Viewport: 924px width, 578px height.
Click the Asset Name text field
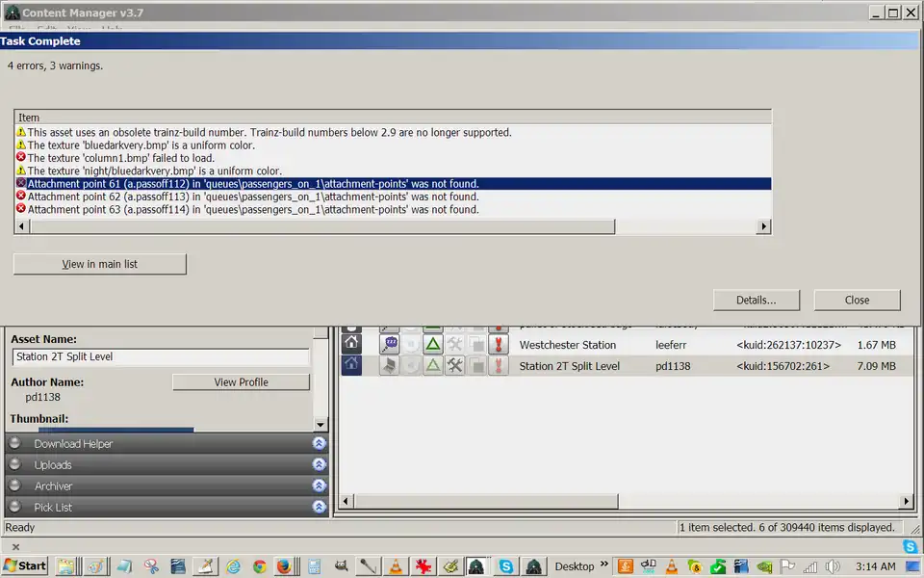[161, 356]
